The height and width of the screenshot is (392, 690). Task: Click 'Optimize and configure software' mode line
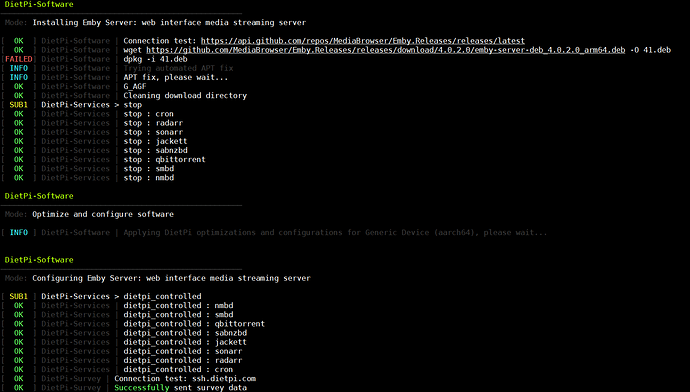click(103, 214)
